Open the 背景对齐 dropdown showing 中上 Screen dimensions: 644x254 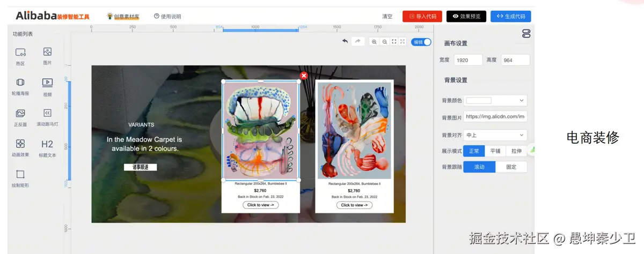coord(495,135)
